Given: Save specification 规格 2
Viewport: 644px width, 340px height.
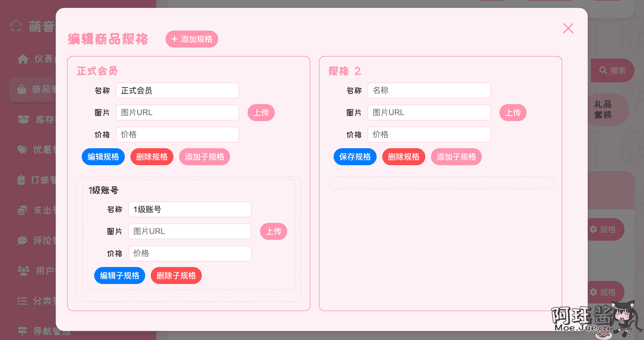Looking at the screenshot, I should click(355, 157).
